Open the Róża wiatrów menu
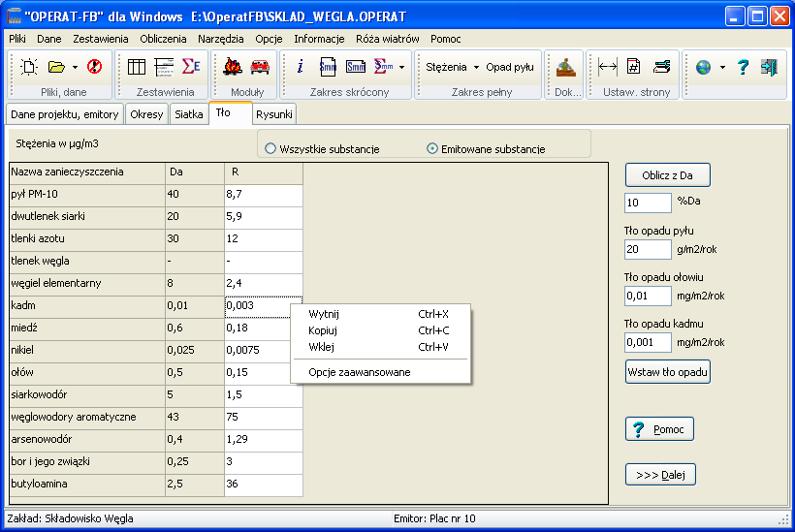 click(x=388, y=39)
